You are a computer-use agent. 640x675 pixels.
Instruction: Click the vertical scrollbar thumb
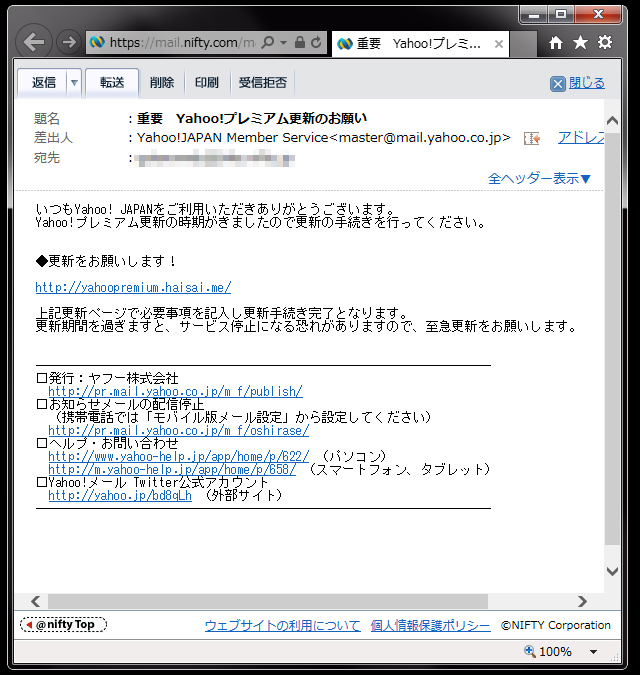point(612,339)
